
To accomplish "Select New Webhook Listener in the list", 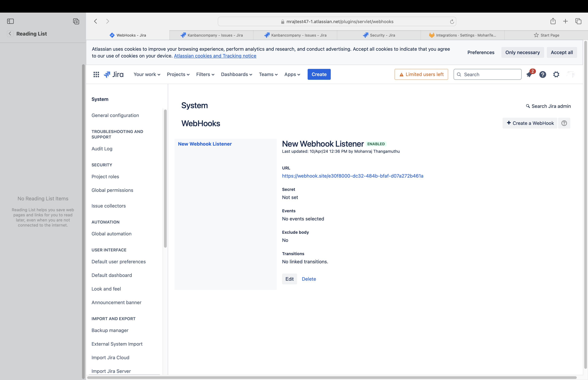I will [205, 144].
